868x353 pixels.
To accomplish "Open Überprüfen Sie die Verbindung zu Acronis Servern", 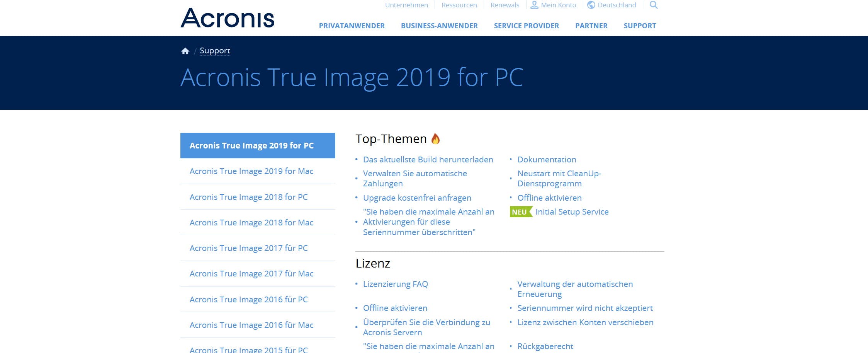I will click(426, 327).
